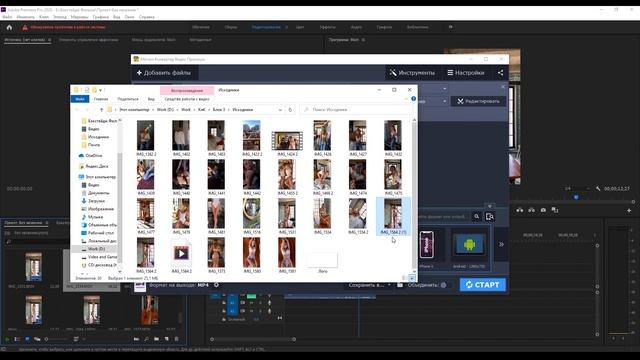
Task: Switch Explorer to details view icon
Action: (404, 278)
